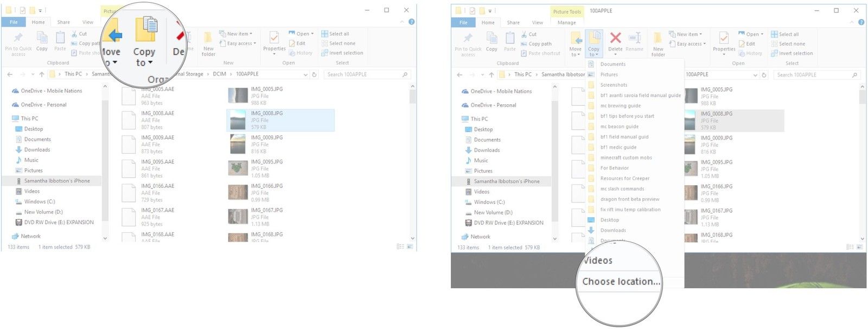Open the Manage tab under Picture Tools
Screen dimensions: 868x329
click(566, 22)
